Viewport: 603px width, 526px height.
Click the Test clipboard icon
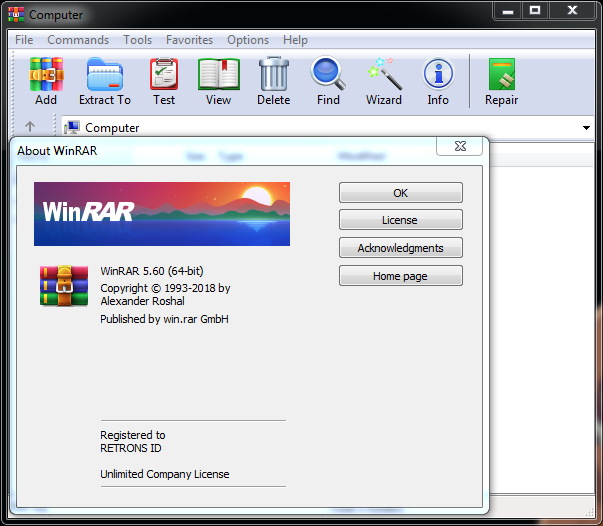164,73
